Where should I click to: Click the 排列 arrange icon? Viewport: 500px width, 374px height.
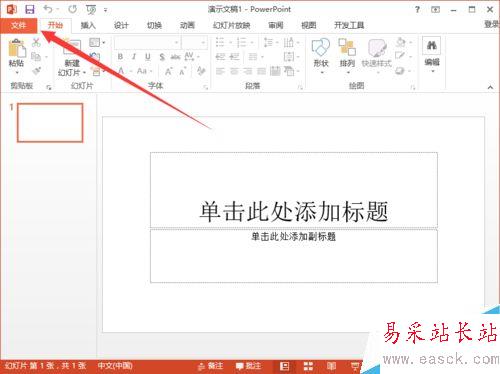[347, 47]
